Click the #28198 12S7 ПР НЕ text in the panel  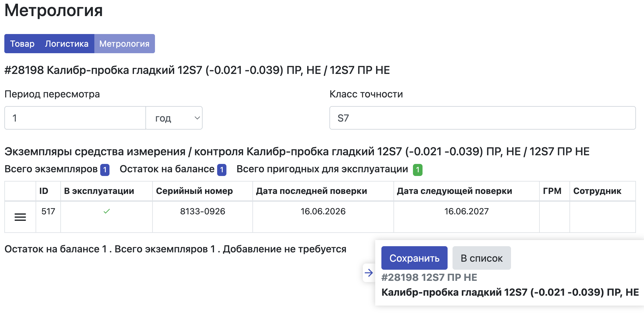429,277
